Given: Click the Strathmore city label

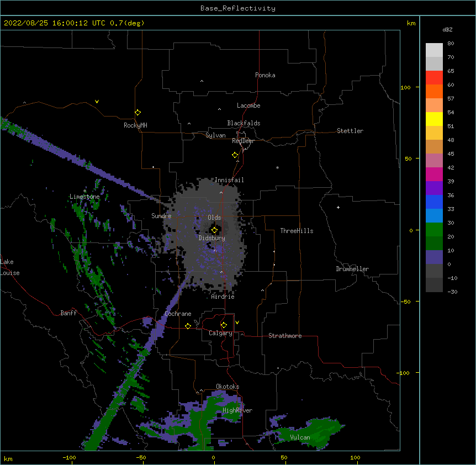Looking at the screenshot, I should 285,336.
